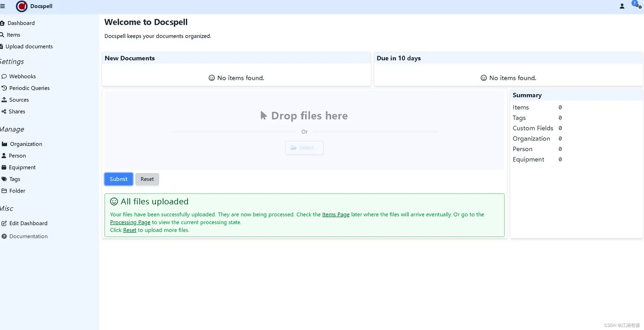The width and height of the screenshot is (644, 330).
Task: Click the All files uploaded heading
Action: 149,202
